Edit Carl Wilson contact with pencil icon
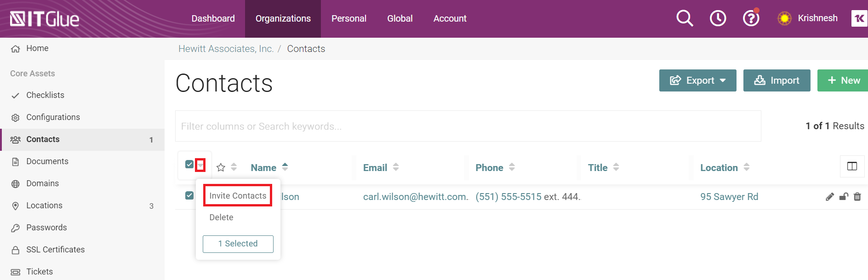This screenshot has height=280, width=868. 830,197
